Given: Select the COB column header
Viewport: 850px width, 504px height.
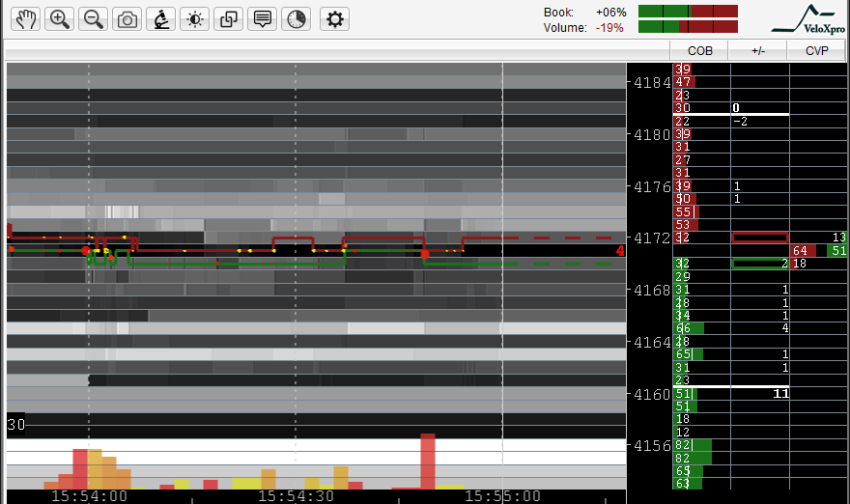Looking at the screenshot, I should 700,51.
